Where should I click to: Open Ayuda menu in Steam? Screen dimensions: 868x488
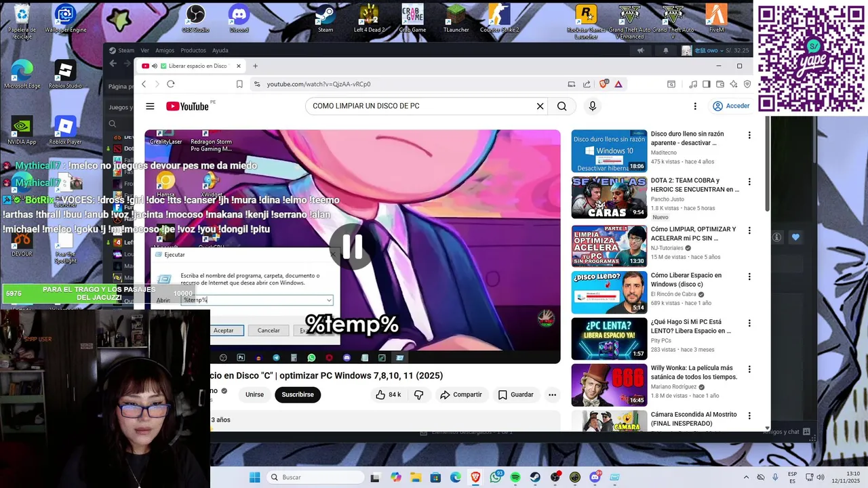pyautogui.click(x=220, y=50)
